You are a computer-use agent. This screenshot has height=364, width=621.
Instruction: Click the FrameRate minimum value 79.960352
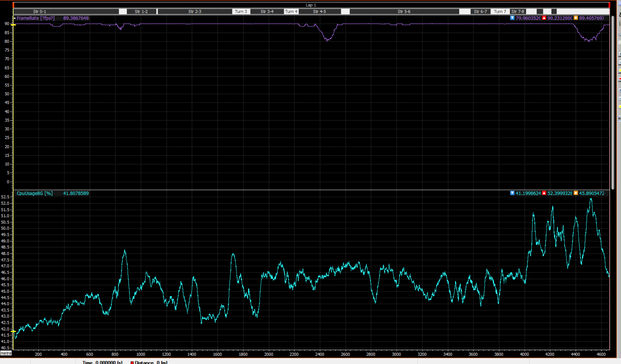tap(528, 18)
